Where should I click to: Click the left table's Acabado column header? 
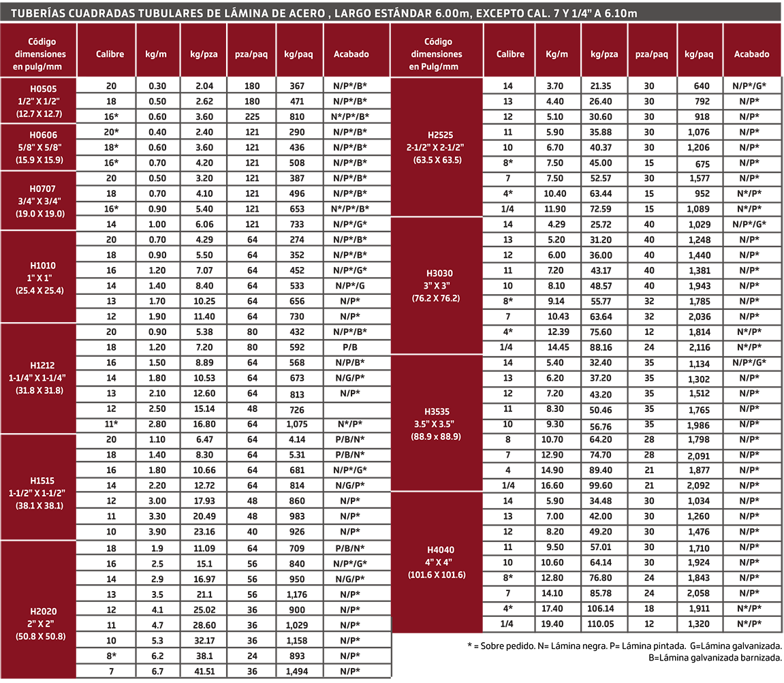[351, 54]
